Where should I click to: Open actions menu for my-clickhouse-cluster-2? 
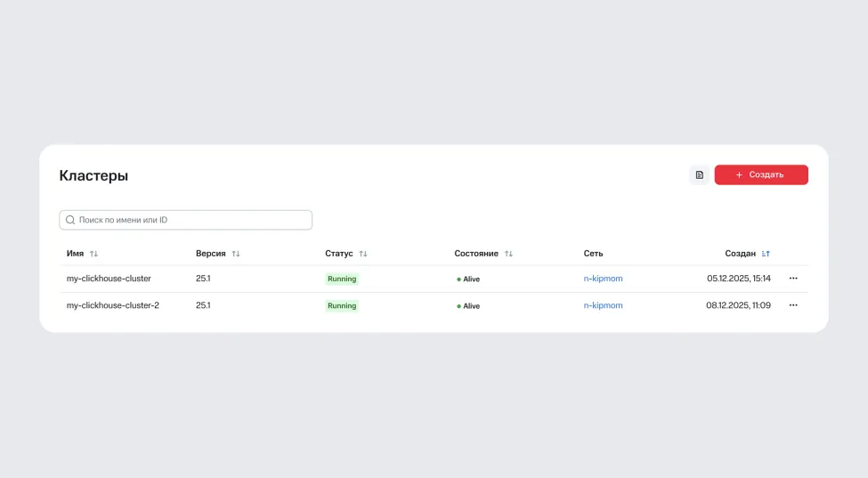(793, 305)
